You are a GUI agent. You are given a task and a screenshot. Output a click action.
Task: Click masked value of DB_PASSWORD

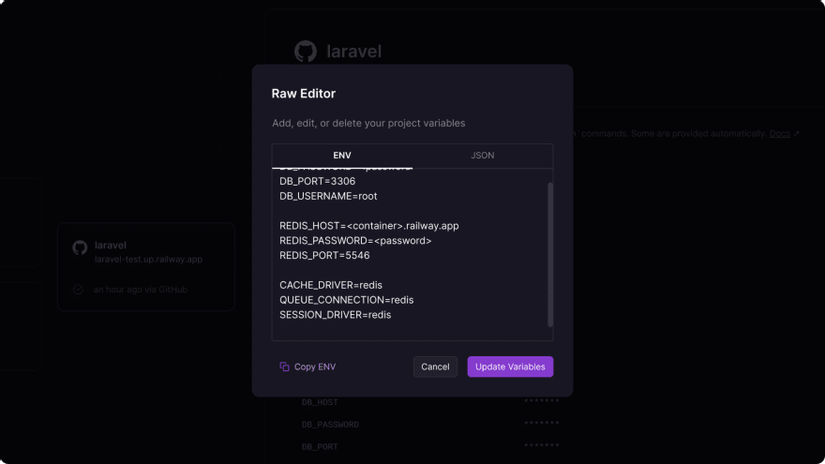[x=541, y=423]
